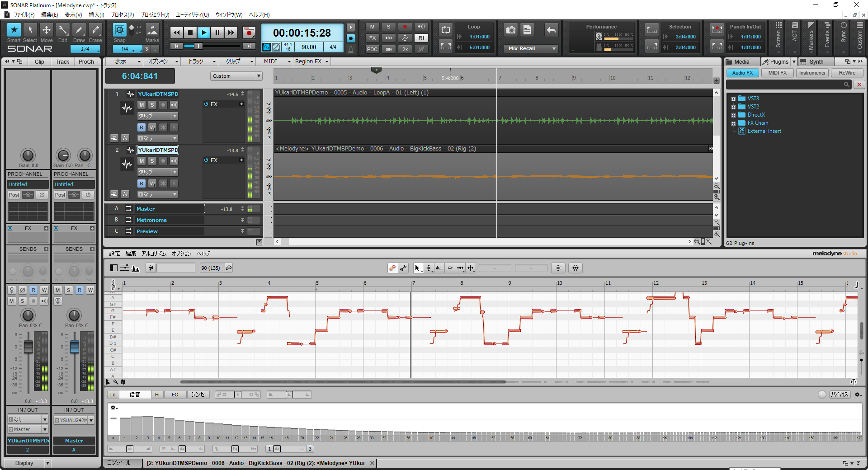Open the Melodyne sound editor settings gear

point(857,395)
